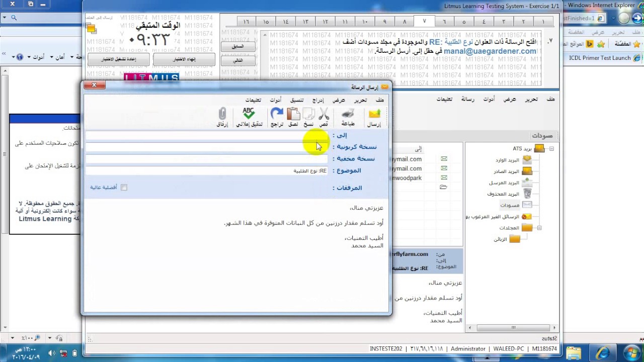The image size is (644, 362).
Task: Open File (ملف) menu in main mail window
Action: tap(551, 99)
